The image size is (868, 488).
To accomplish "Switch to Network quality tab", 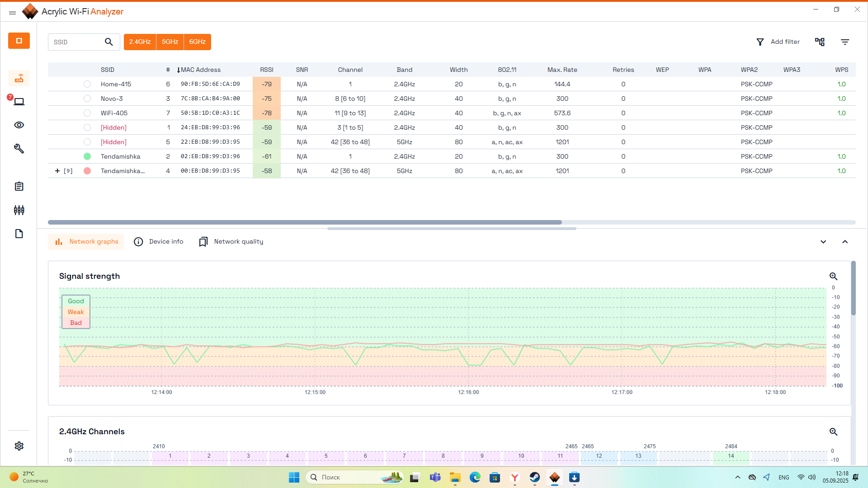I will tap(231, 242).
